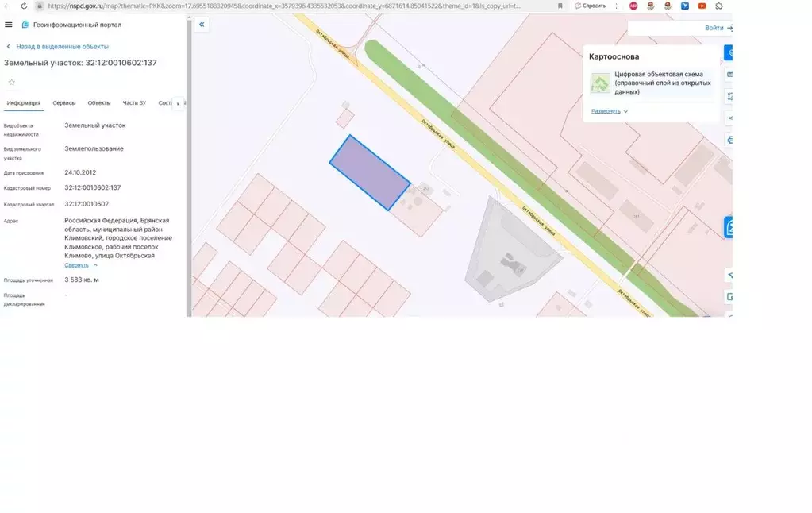The height and width of the screenshot is (513, 812).
Task: Select the highlighted blue land parcel on map
Action: click(369, 172)
